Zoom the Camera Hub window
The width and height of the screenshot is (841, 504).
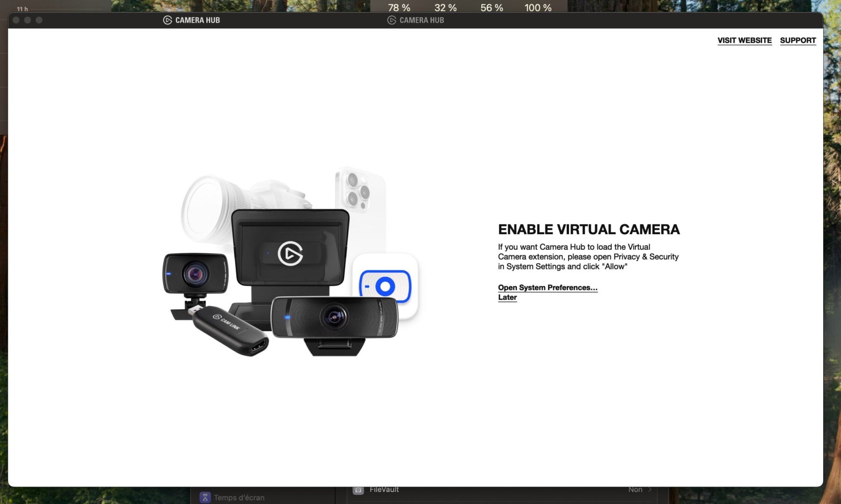39,20
